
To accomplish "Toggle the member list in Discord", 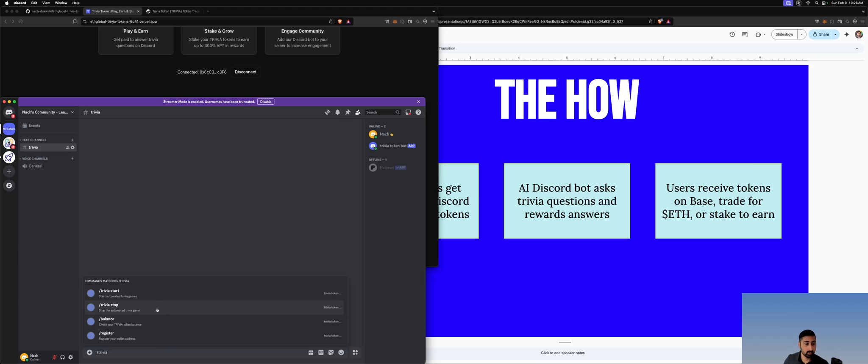I will coord(358,112).
